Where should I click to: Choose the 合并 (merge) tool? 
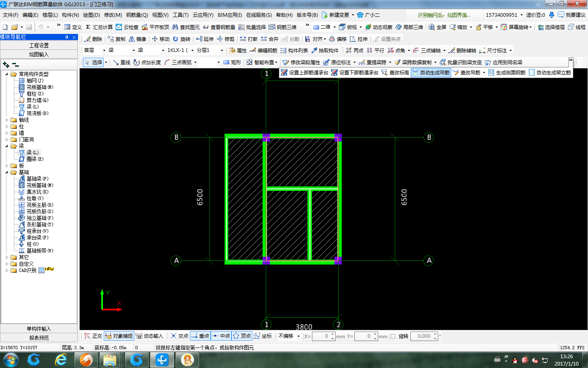[269, 39]
